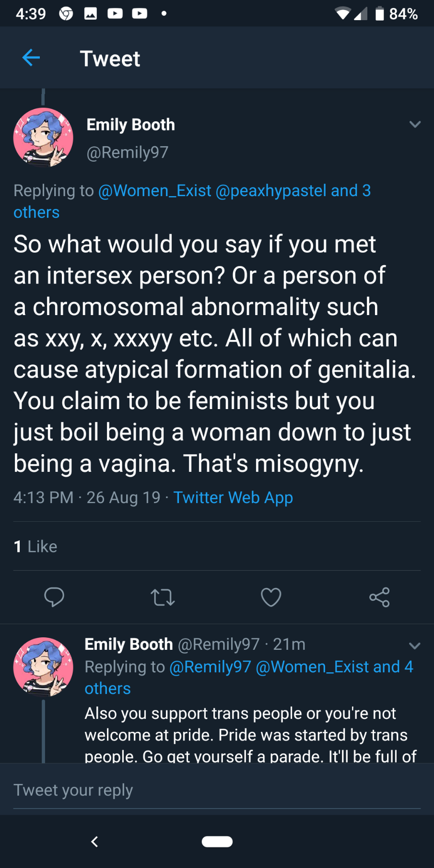
Task: Tap avatar on the reply tweet
Action: [43, 667]
